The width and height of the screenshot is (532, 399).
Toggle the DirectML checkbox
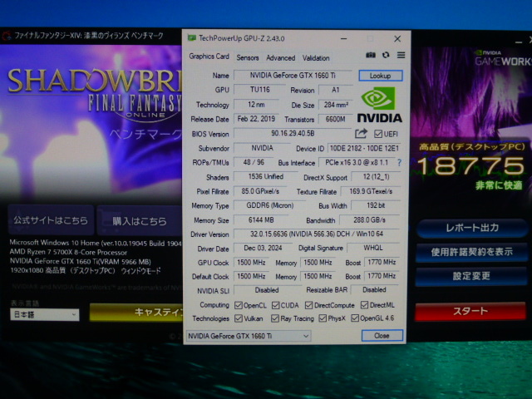coord(364,305)
